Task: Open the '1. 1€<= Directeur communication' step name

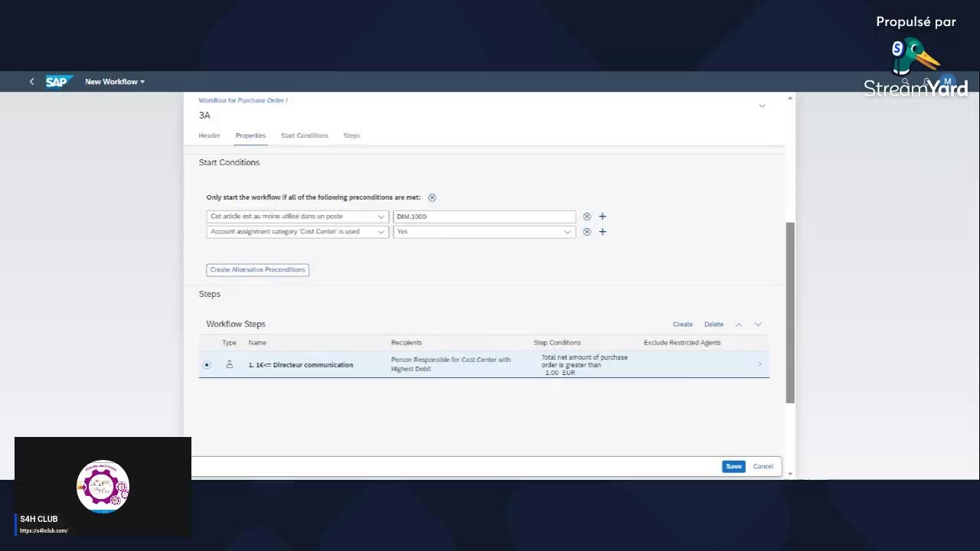Action: (300, 365)
